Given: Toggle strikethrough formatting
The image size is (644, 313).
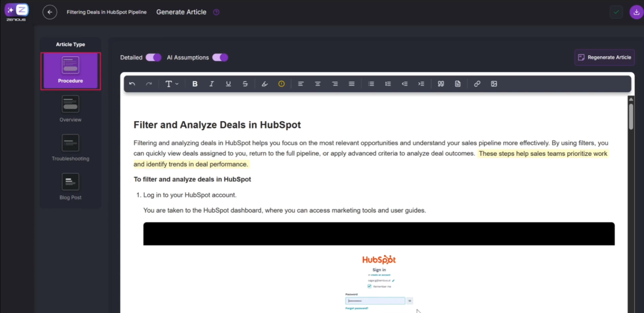Looking at the screenshot, I should (x=245, y=84).
